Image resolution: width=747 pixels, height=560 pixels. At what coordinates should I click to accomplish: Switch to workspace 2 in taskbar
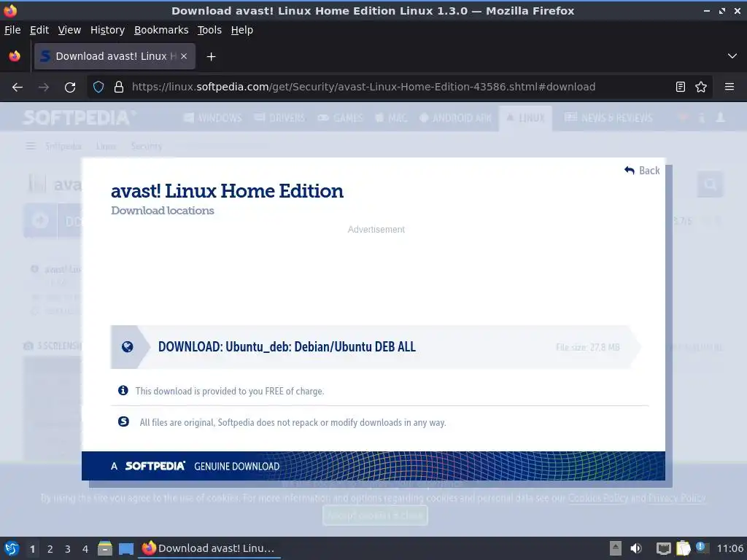[50, 549]
